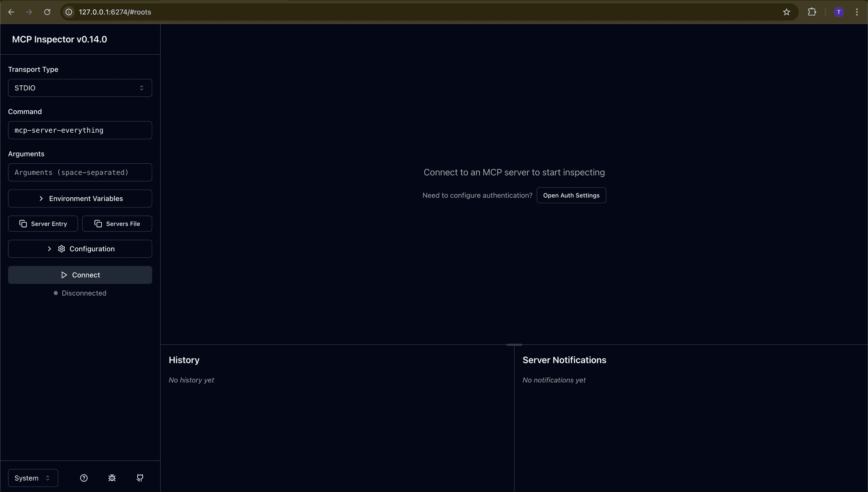Open the browser extensions icon
This screenshot has height=492, width=868.
812,12
